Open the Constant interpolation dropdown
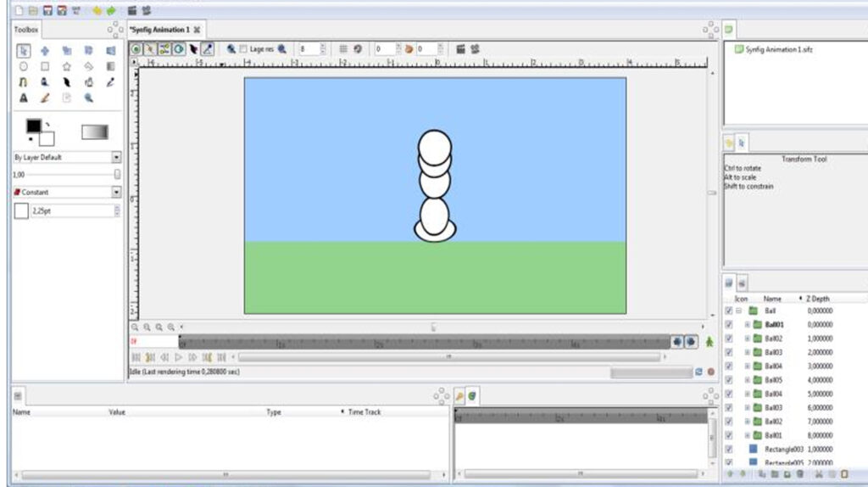 tap(116, 193)
